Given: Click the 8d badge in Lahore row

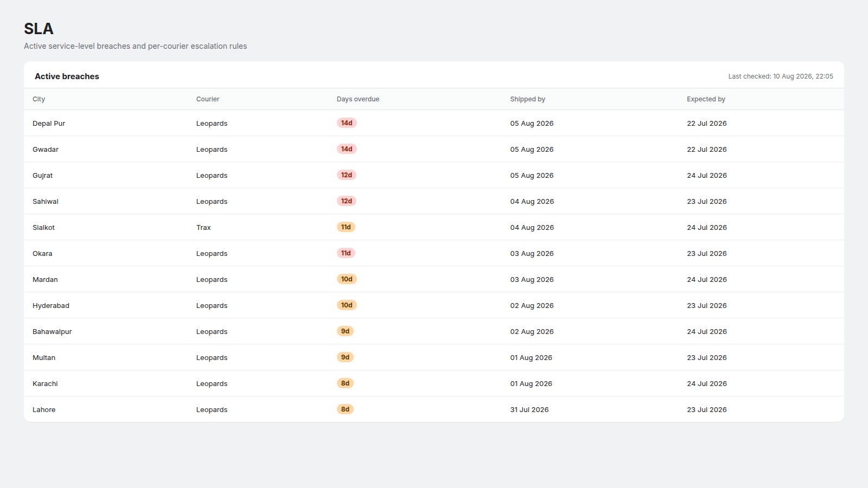Looking at the screenshot, I should coord(345,409).
